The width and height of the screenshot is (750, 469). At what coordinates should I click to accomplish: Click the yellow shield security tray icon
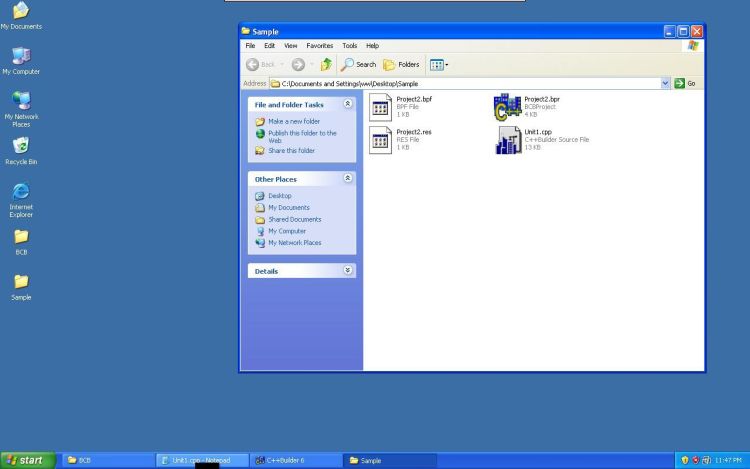[685, 460]
